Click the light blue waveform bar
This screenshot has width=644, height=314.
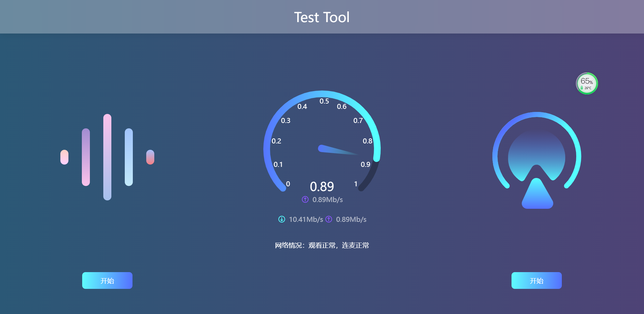[129, 157]
